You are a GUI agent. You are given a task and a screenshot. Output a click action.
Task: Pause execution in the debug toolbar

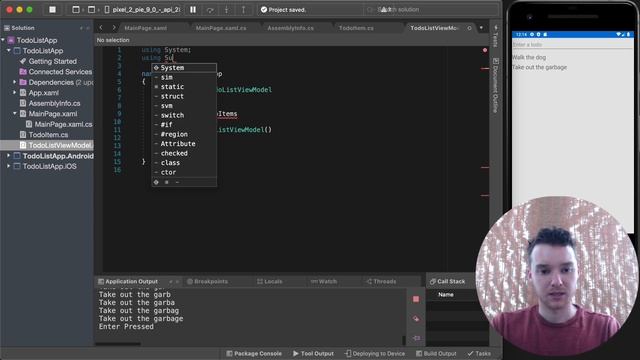click(x=193, y=9)
